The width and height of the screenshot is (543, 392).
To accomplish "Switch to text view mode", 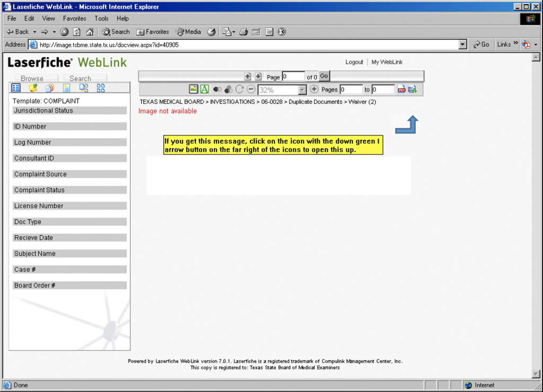I will (x=204, y=90).
